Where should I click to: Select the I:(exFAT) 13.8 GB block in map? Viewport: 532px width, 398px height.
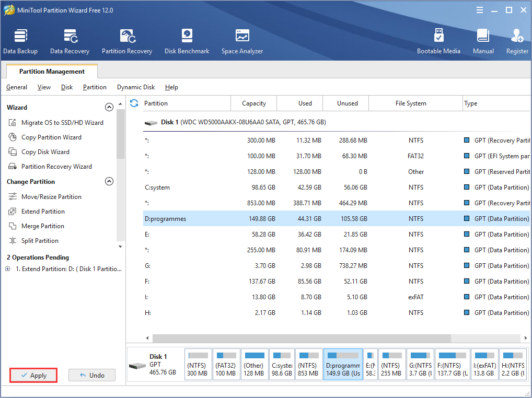(484, 364)
